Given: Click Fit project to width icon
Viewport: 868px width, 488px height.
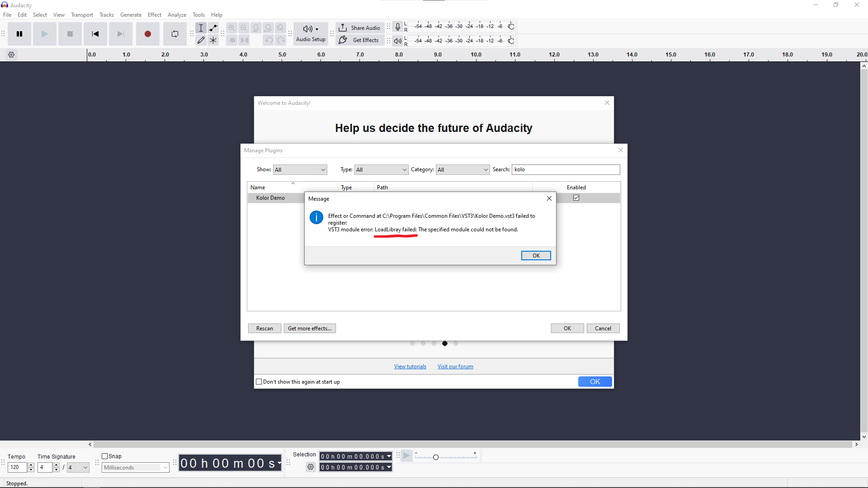Looking at the screenshot, I should [269, 28].
